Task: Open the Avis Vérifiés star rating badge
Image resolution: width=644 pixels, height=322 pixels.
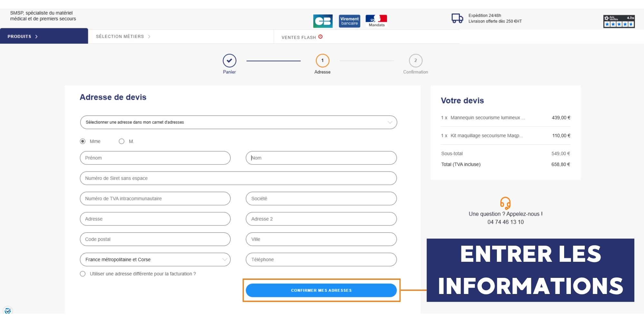Action: [619, 22]
